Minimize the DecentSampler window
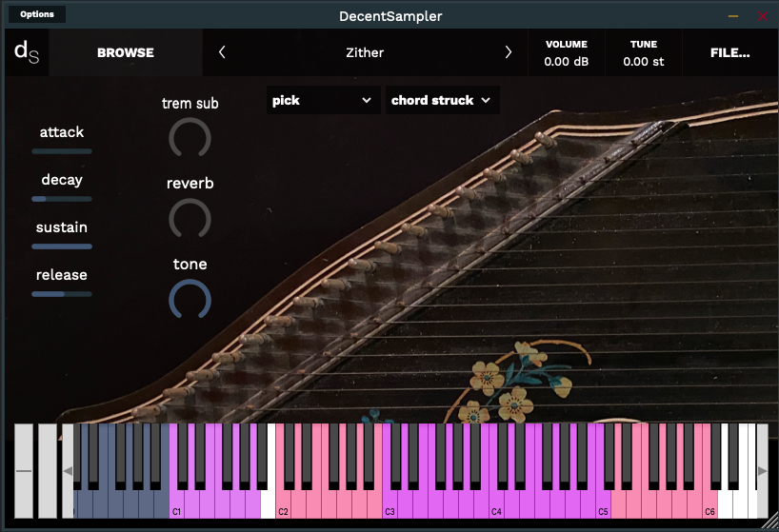 (x=732, y=16)
